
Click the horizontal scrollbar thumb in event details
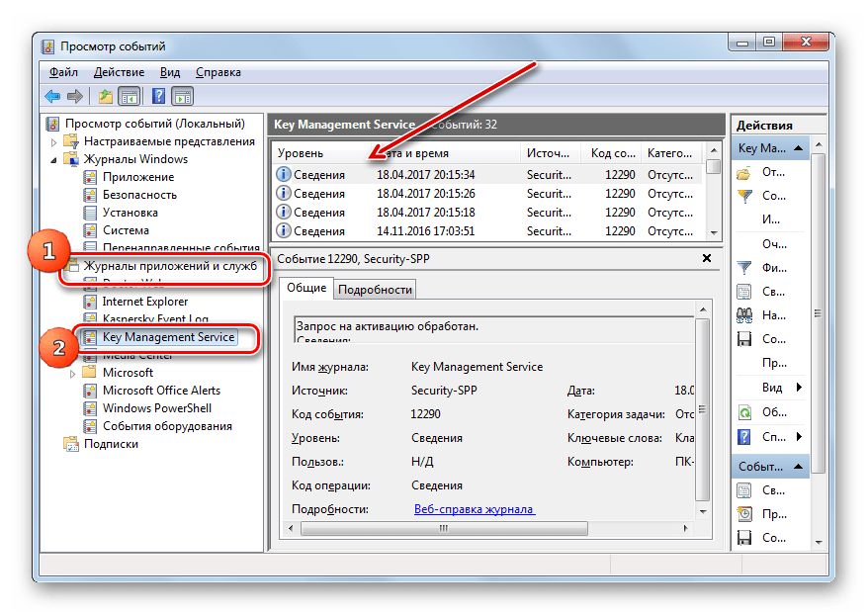coord(444,529)
